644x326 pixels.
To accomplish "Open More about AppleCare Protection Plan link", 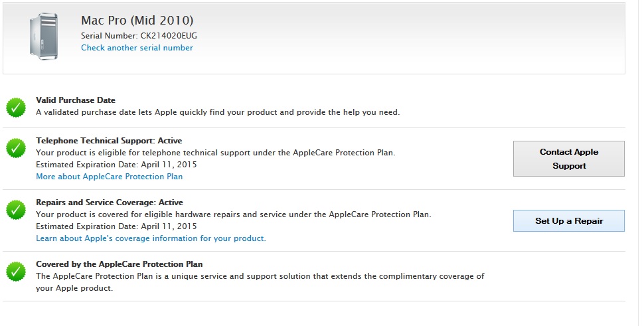I will (109, 177).
